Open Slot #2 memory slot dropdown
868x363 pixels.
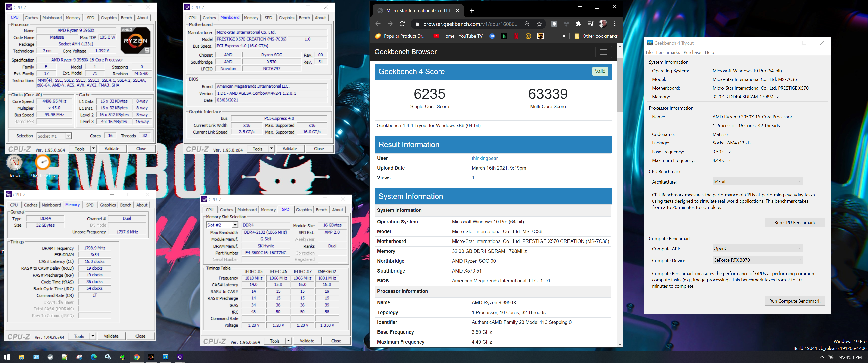222,225
